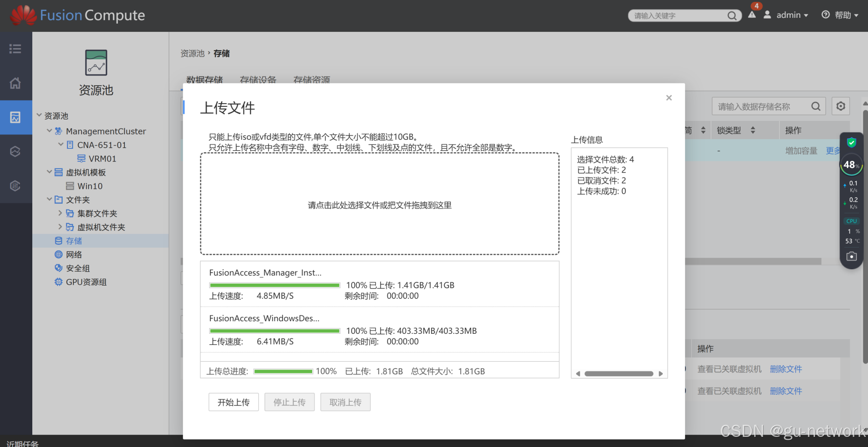The image size is (868, 447).
Task: Click 开始上传 button
Action: [234, 402]
